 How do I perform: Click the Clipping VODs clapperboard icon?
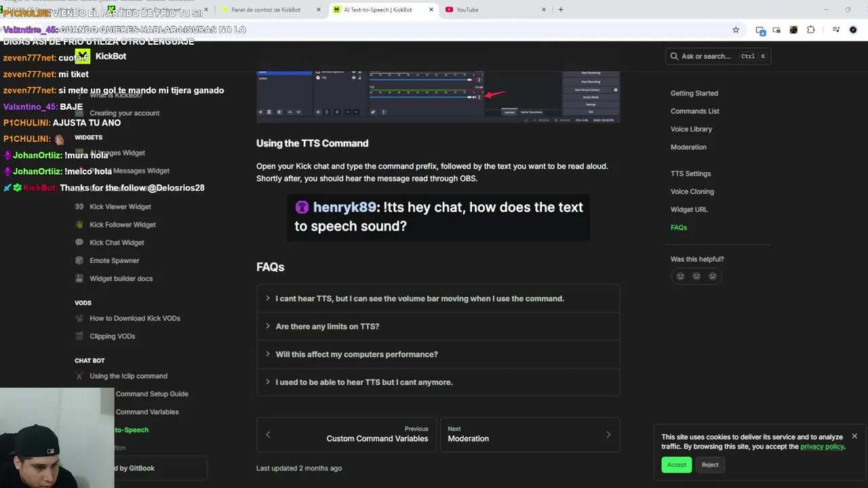[79, 336]
